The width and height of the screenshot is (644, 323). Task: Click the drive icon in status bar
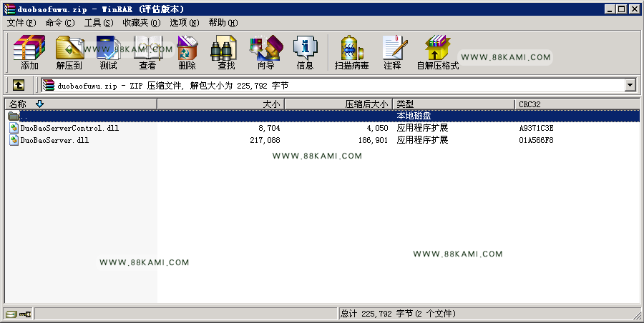point(11,314)
